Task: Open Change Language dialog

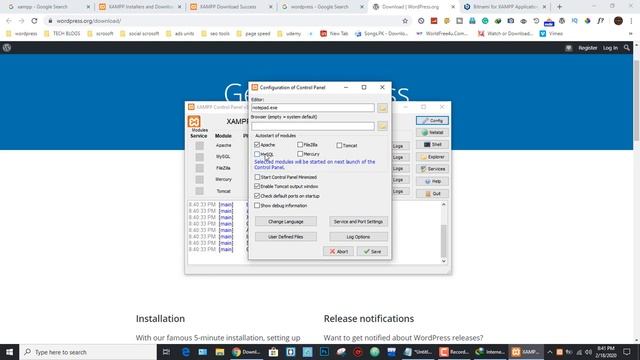Action: pos(286,222)
